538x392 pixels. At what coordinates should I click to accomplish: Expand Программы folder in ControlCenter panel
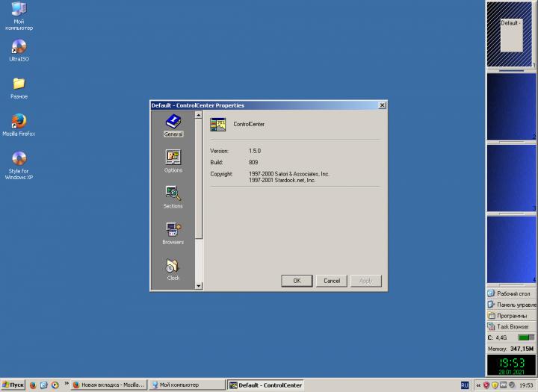point(512,316)
